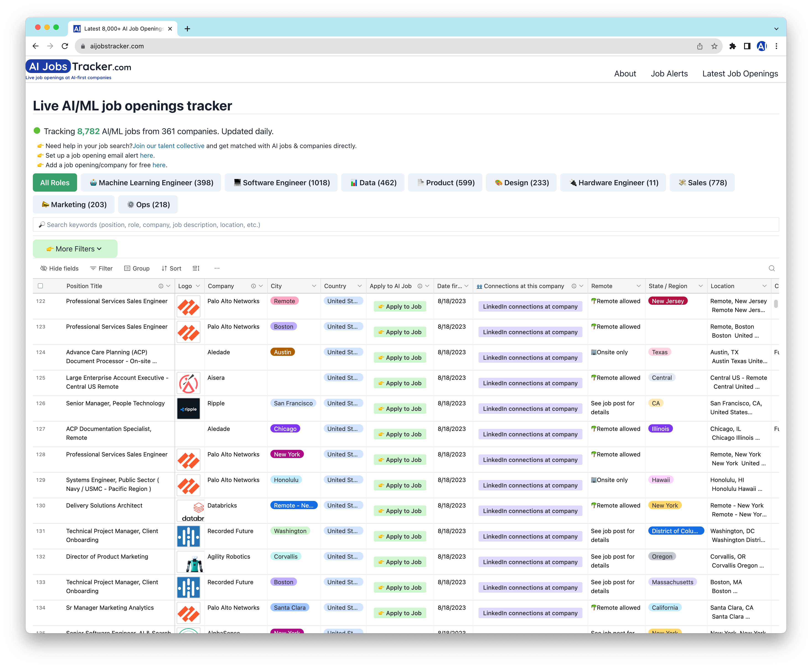
Task: Open Remote column dropdown arrow
Action: click(639, 286)
